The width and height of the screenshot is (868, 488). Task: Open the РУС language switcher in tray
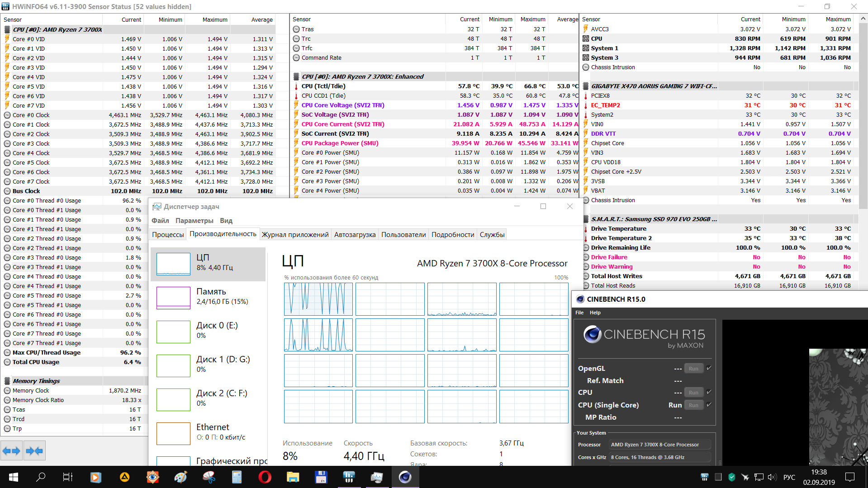[x=789, y=477]
